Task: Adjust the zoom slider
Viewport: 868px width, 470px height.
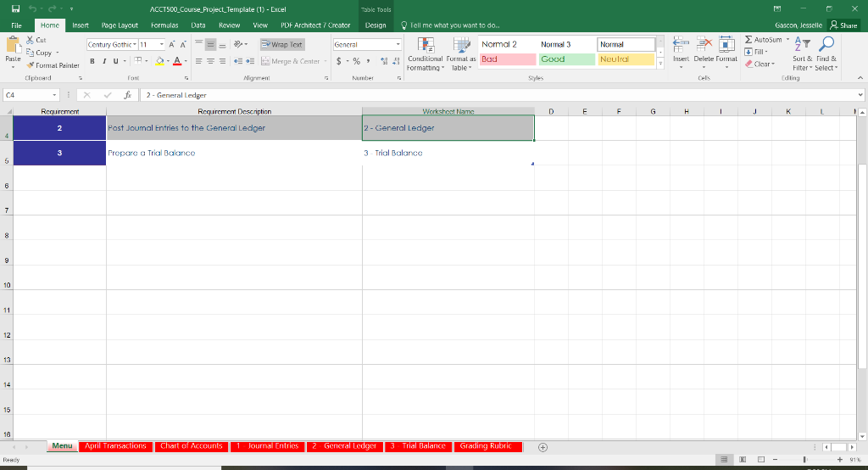Action: pos(804,460)
